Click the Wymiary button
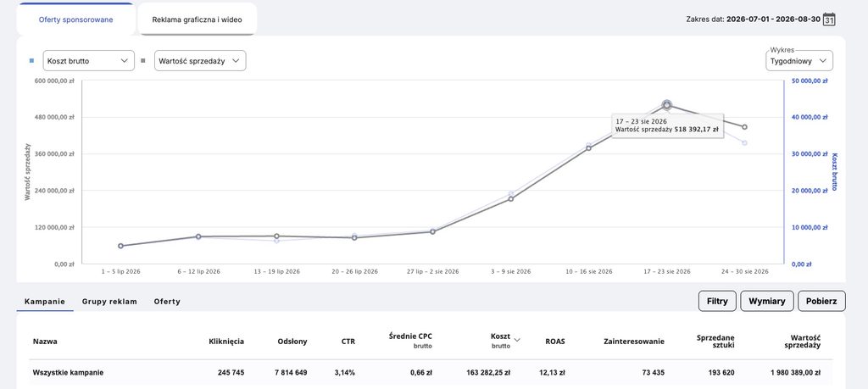Image resolution: width=868 pixels, height=389 pixels. pos(766,301)
